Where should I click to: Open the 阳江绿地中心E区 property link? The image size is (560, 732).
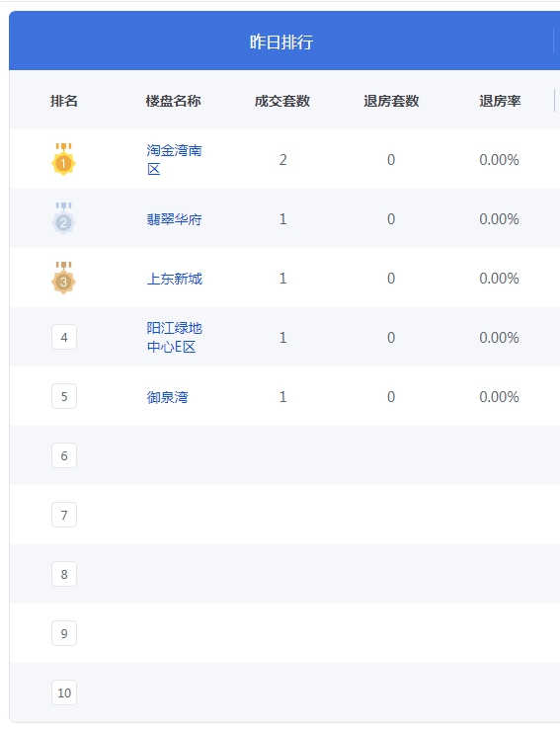[x=174, y=338]
